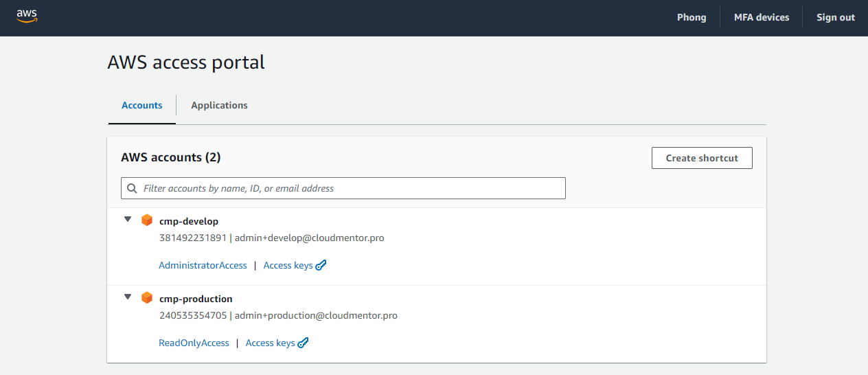This screenshot has width=868, height=375.
Task: Click the orange cube icon for cmp-production
Action: 146,298
